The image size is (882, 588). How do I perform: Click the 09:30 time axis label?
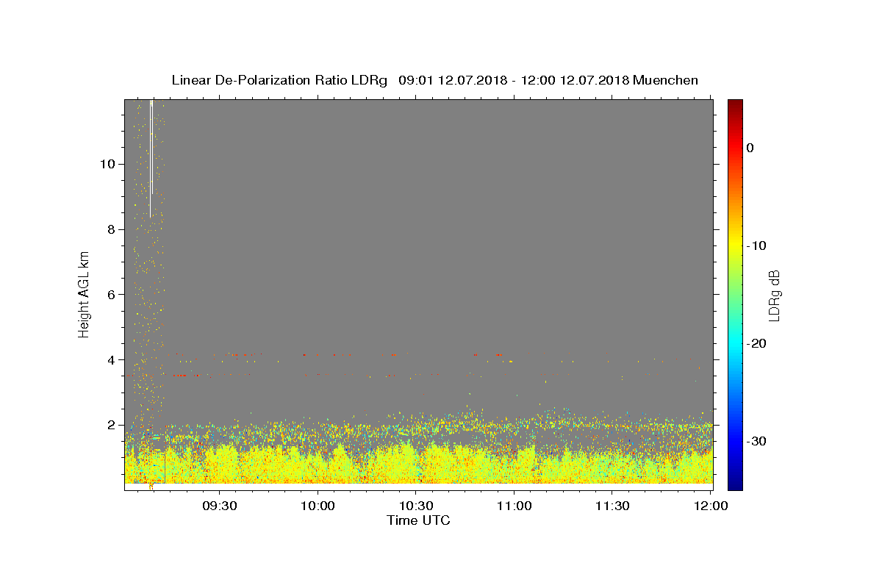click(x=220, y=506)
